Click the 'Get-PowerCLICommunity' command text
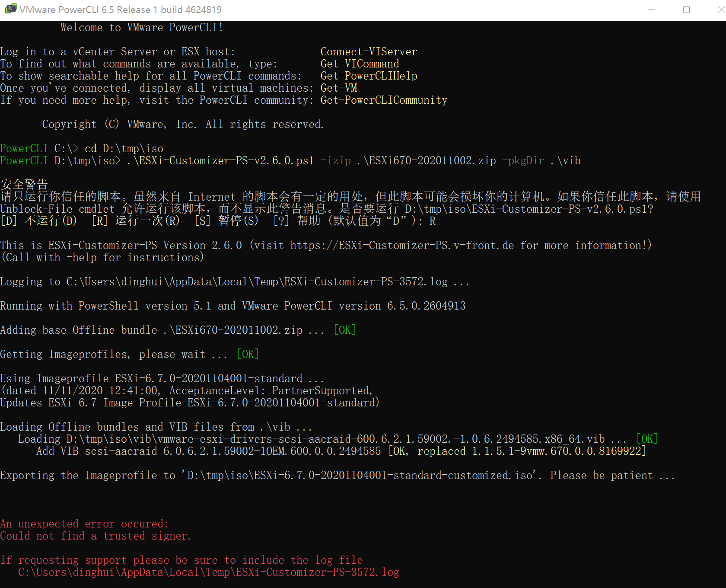The height and width of the screenshot is (588, 726). 384,100
